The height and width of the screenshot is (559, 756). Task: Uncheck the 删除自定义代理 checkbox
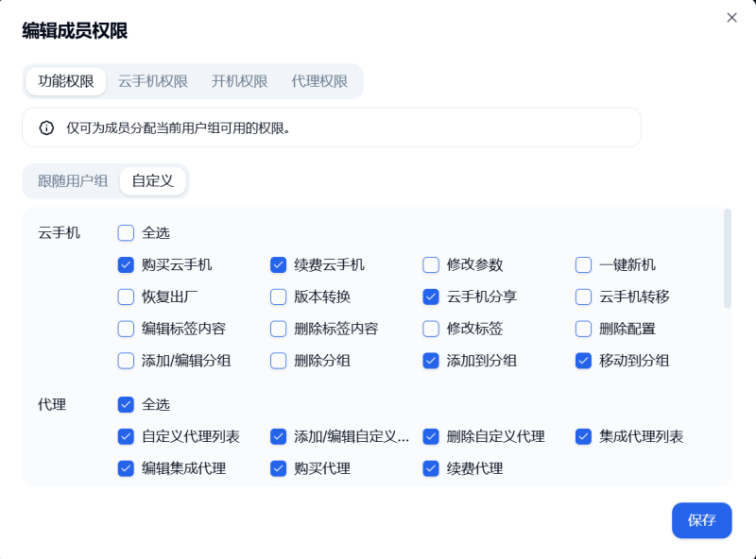coord(431,436)
